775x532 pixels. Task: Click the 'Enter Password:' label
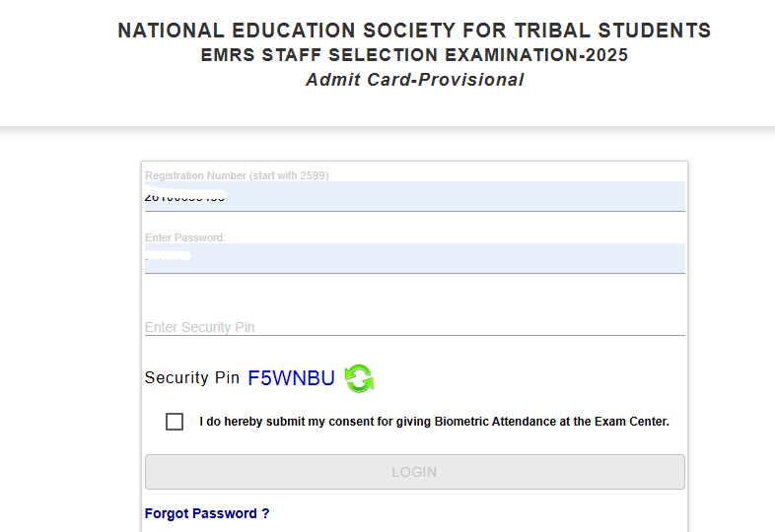[x=185, y=237]
